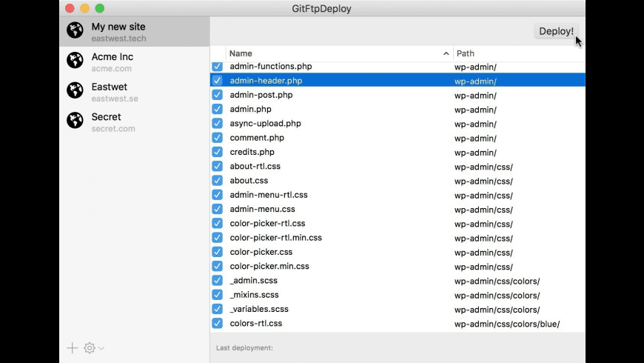Select the credits.php file name
This screenshot has width=644, height=363.
point(252,152)
